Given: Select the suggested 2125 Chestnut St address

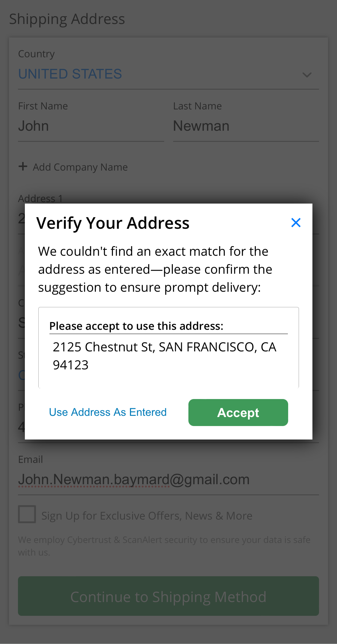Looking at the screenshot, I should [164, 356].
